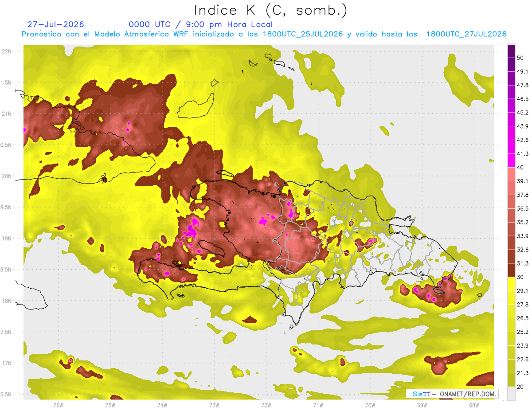Click the "68W" longitude label
The image size is (532, 411).
473,405
